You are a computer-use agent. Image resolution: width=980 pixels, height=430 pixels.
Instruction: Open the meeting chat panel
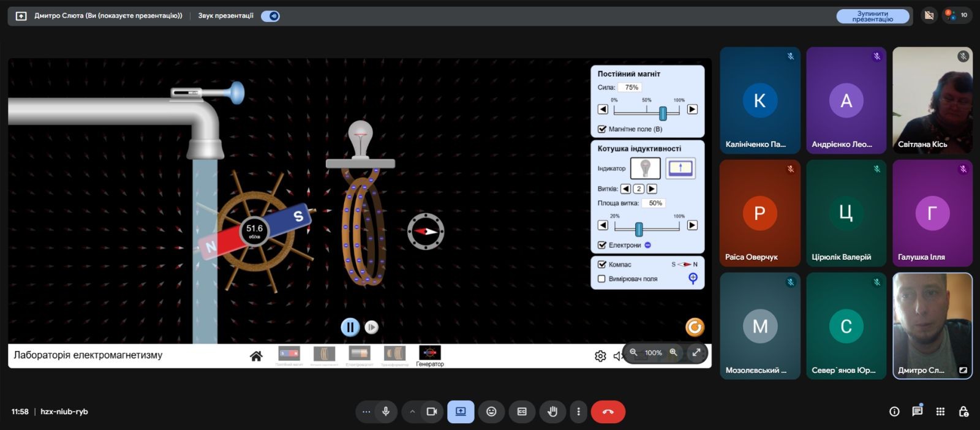point(917,412)
